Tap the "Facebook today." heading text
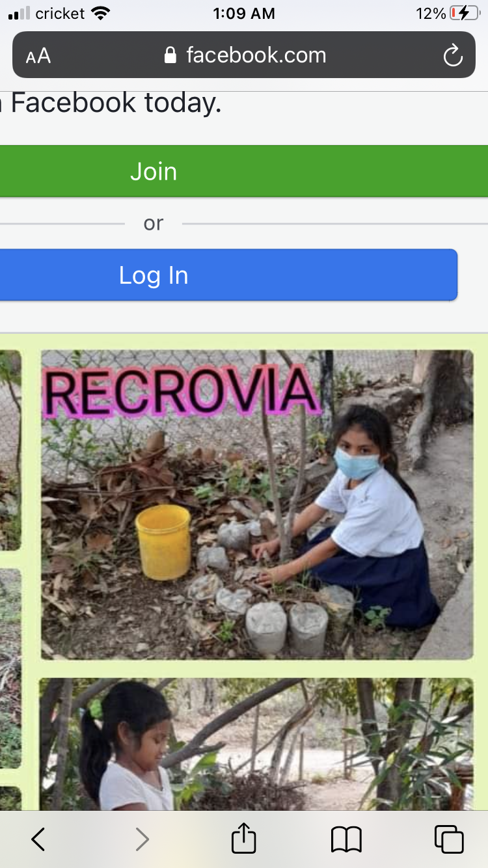Viewport: 488px width, 868px height. click(116, 103)
